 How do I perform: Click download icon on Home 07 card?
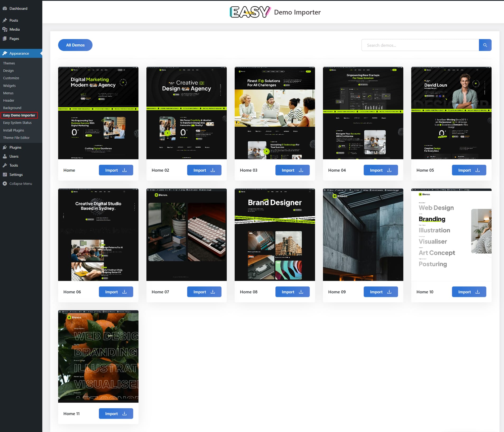(213, 292)
